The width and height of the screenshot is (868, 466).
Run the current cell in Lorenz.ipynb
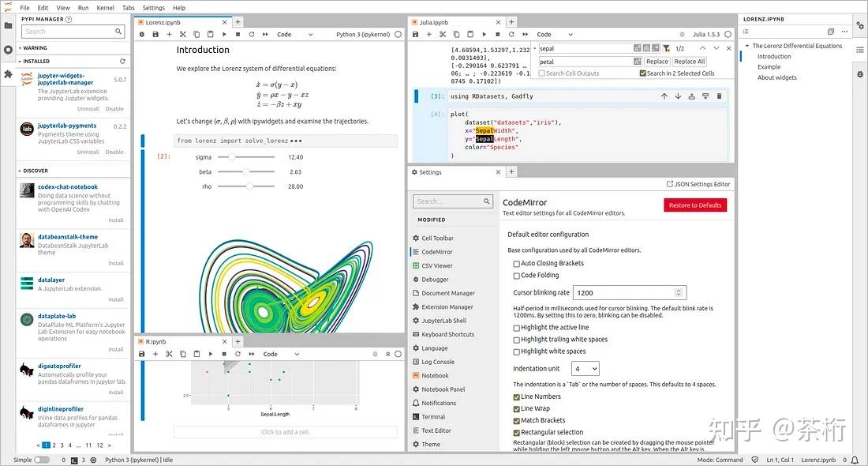tap(224, 34)
